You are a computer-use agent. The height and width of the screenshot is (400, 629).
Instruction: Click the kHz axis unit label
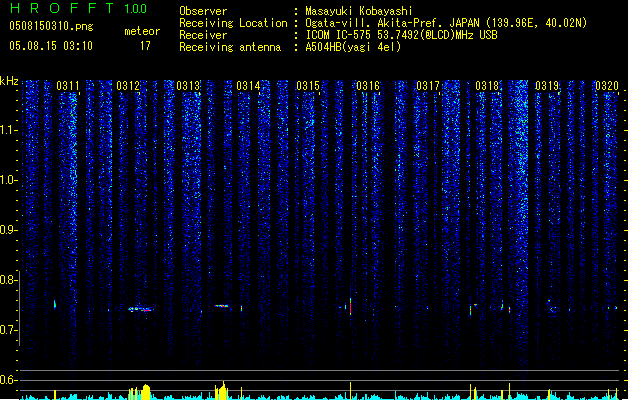click(9, 81)
